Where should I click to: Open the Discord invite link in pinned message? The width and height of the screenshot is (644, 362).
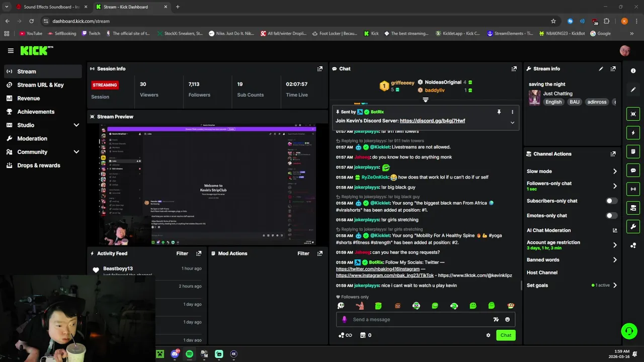tap(432, 121)
